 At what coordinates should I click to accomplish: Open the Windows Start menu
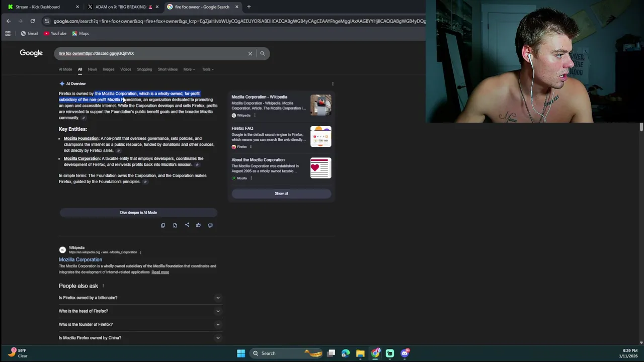(241, 353)
